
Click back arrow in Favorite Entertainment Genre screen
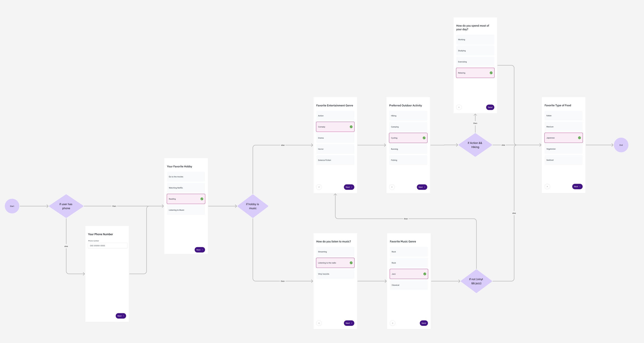[319, 187]
